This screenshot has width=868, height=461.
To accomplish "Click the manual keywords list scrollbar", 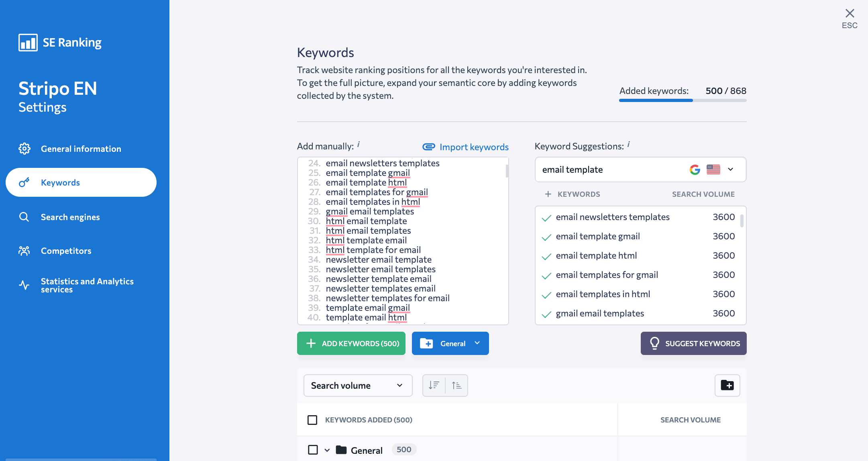I will point(507,171).
